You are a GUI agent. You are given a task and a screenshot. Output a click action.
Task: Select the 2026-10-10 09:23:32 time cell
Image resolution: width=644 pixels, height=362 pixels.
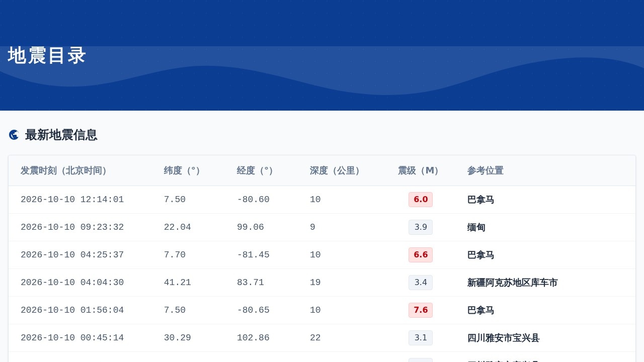(72, 227)
